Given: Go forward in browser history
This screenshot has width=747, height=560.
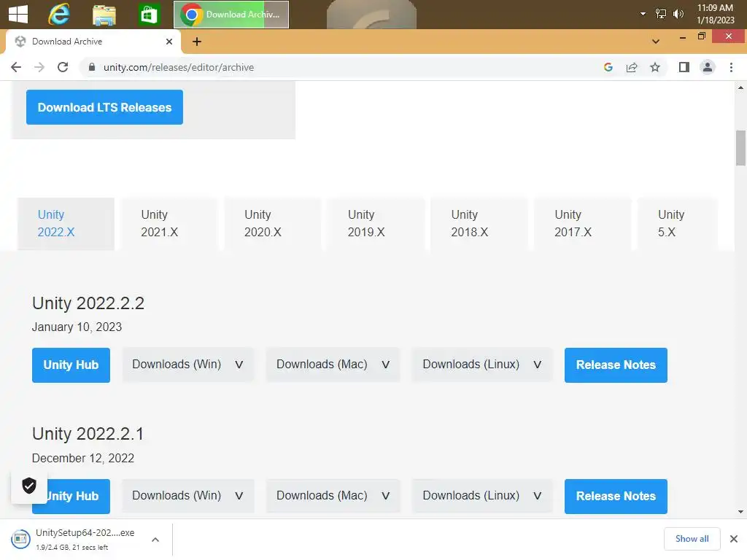Looking at the screenshot, I should [39, 67].
